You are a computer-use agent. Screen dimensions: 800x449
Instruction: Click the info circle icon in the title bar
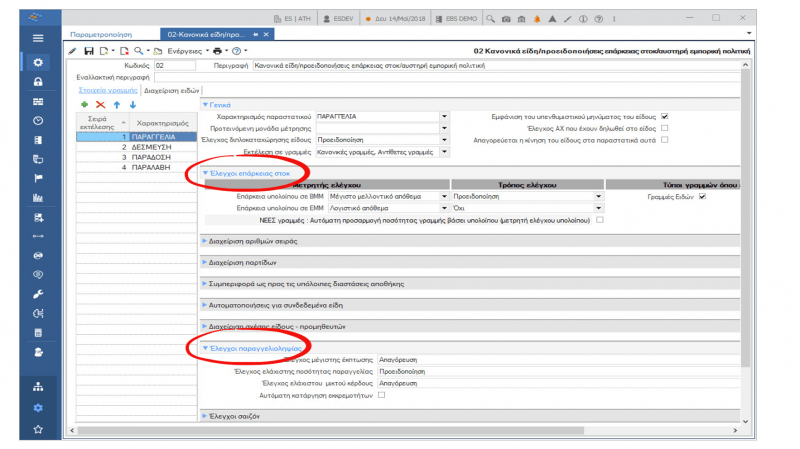(583, 19)
